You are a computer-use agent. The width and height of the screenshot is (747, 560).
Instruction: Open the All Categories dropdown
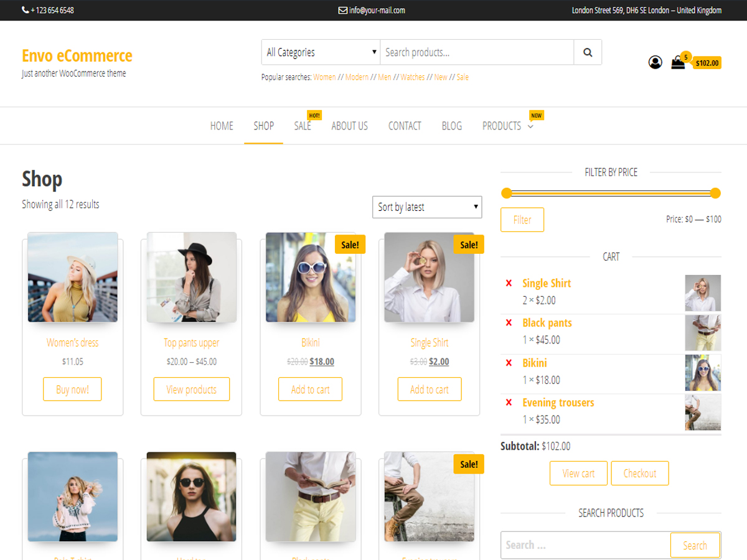[x=320, y=52]
